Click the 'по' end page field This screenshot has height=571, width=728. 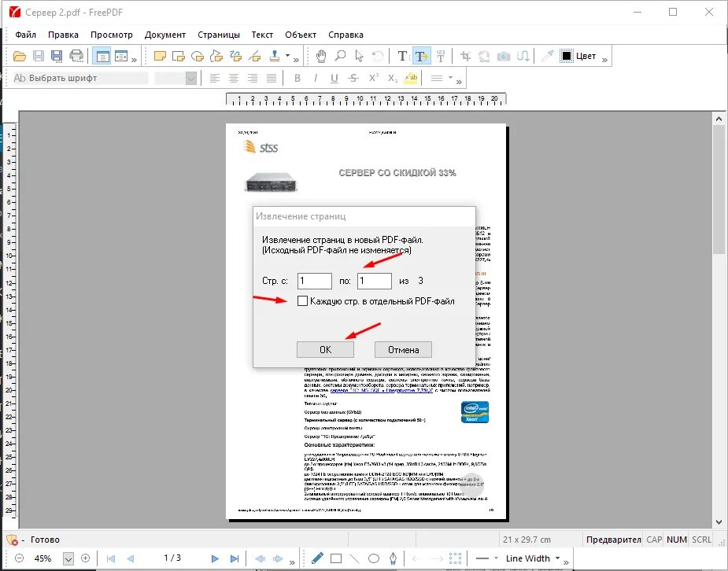(x=375, y=281)
